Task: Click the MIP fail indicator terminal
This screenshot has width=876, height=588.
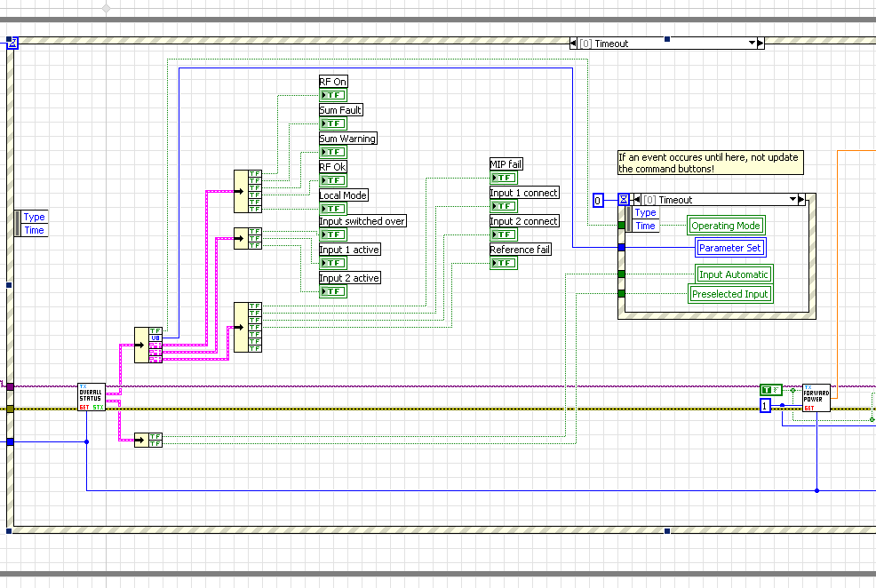Action: [504, 178]
